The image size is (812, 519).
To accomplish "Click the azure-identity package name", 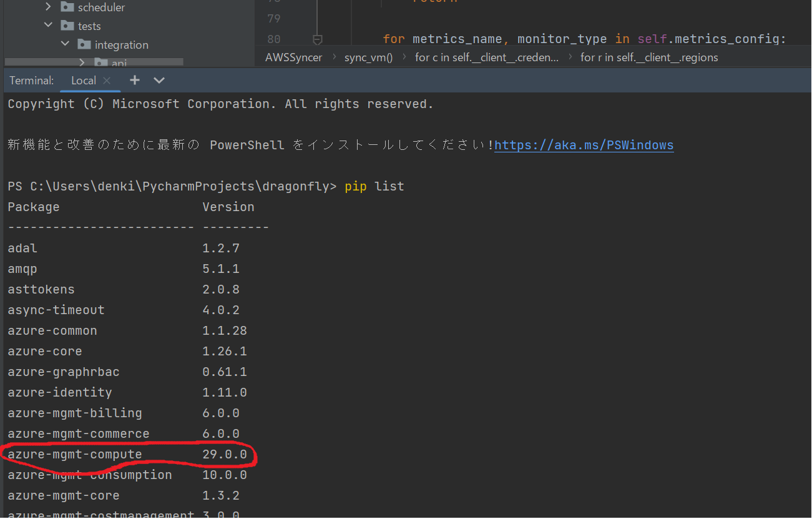I will click(60, 393).
